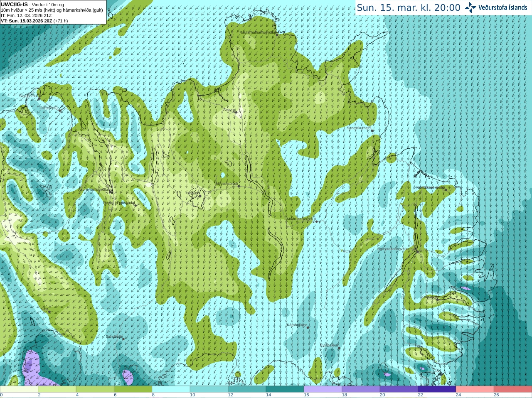Click the Möðrudalsöræfi II station label

(x=301, y=219)
